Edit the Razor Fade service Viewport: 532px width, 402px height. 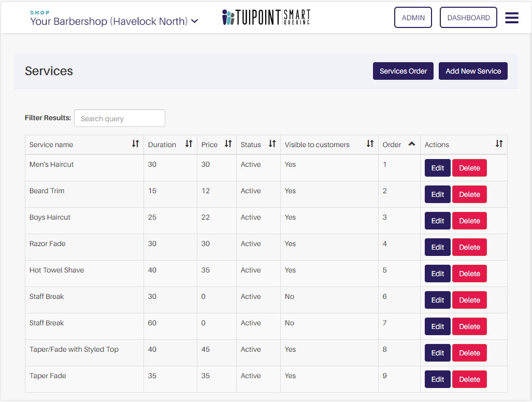point(437,247)
